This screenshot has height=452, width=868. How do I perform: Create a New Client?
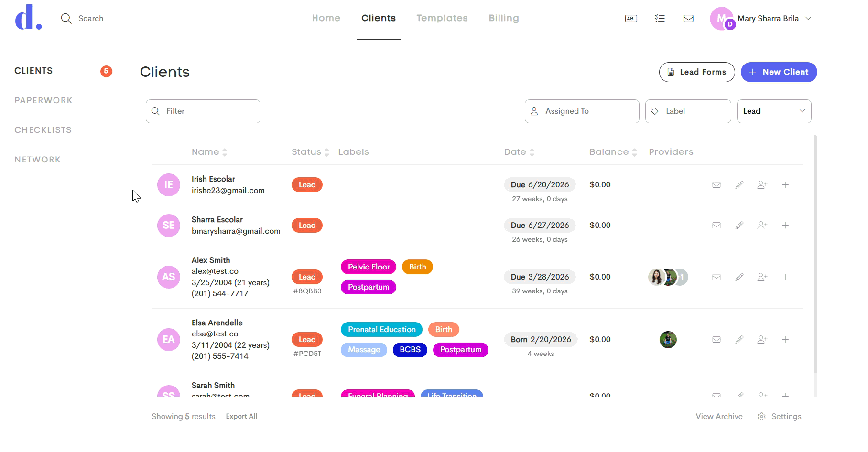pos(779,72)
